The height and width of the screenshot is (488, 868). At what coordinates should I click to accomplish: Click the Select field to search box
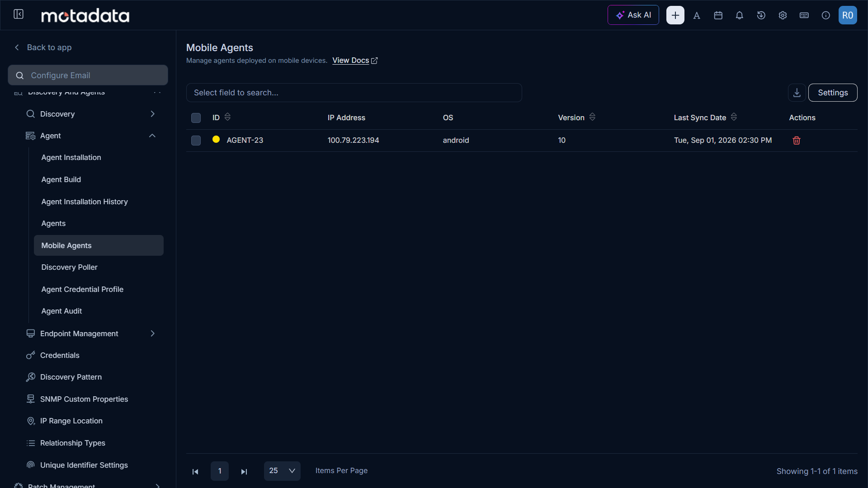click(354, 93)
